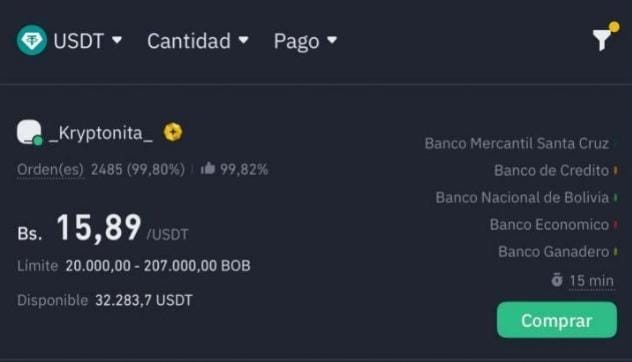Click the USDT Tether coin logo
The image size is (632, 362).
tap(32, 40)
